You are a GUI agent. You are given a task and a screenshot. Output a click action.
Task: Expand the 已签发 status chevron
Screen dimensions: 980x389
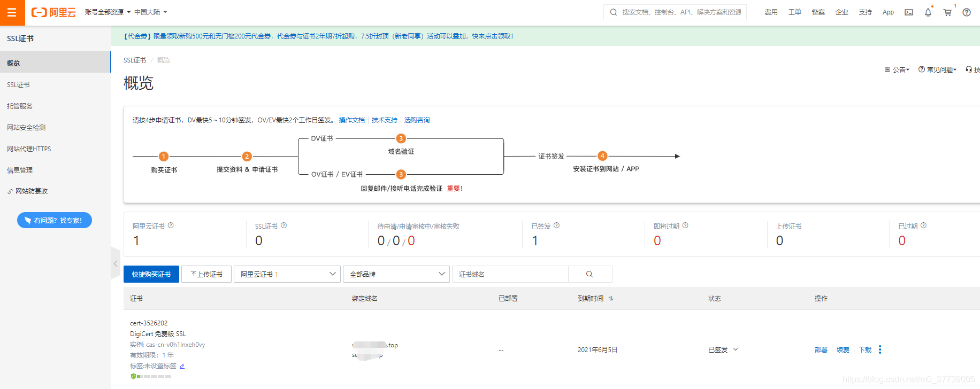pyautogui.click(x=736, y=349)
